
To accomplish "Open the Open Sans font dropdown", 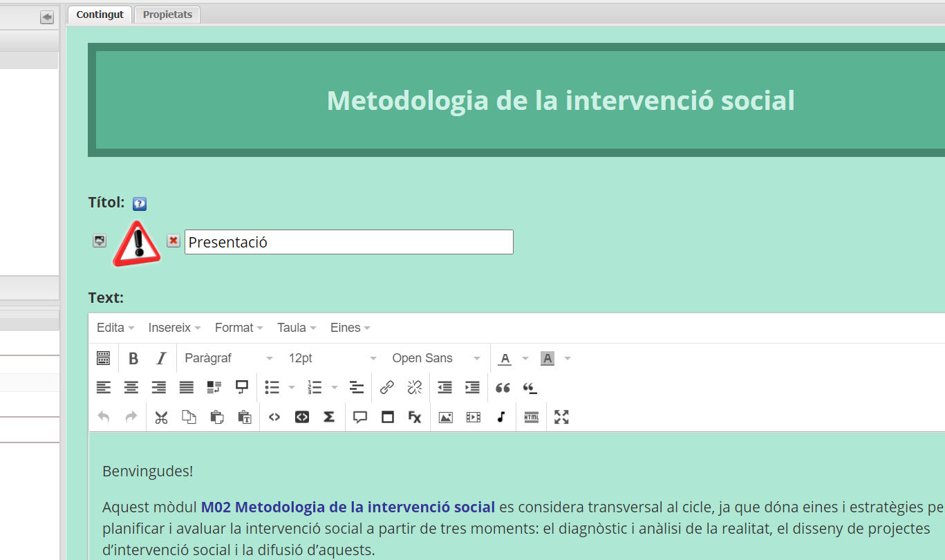I will point(436,358).
